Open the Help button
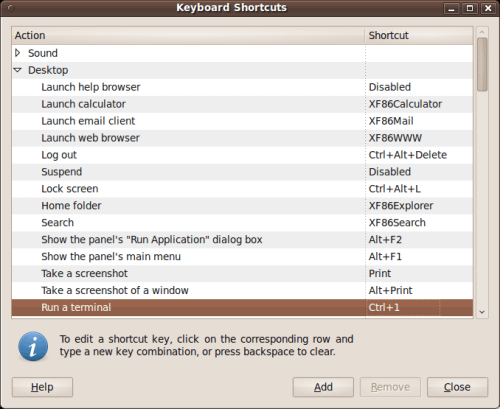Image resolution: width=500 pixels, height=409 pixels. tap(42, 387)
